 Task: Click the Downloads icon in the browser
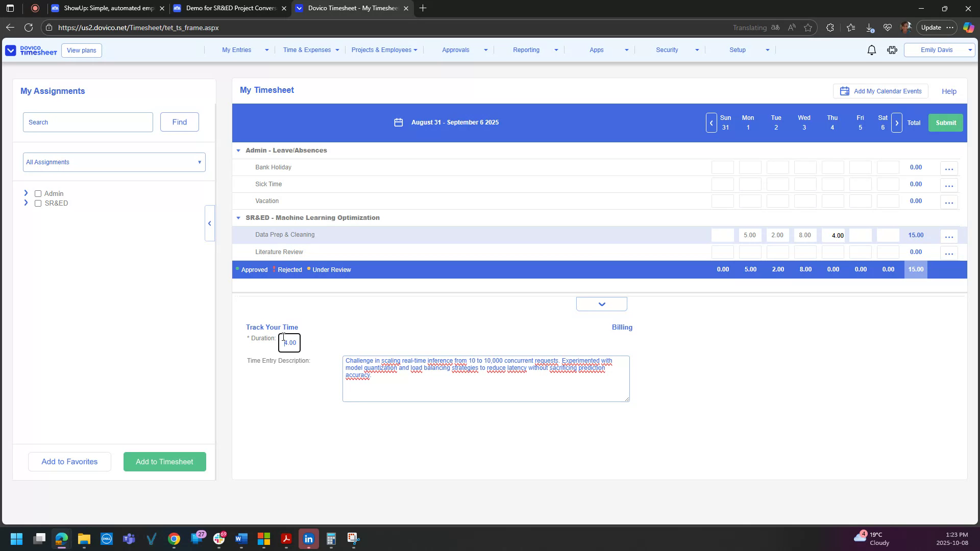869,28
